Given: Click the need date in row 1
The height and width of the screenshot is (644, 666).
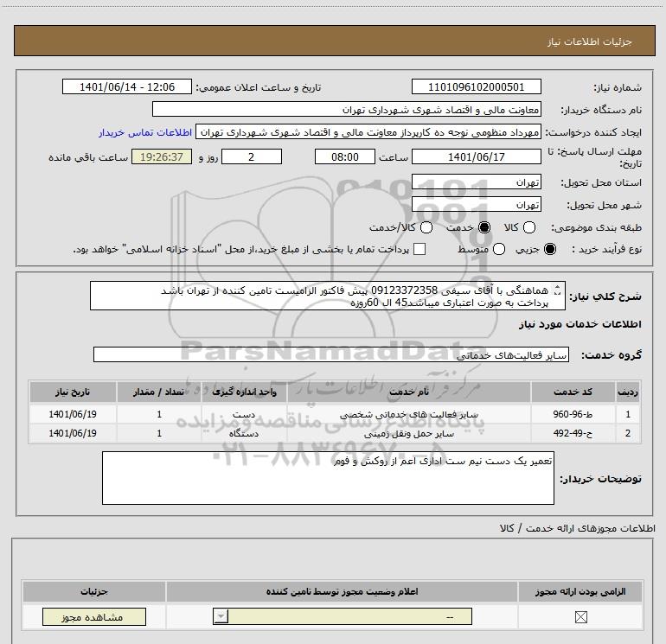Looking at the screenshot, I should point(73,414).
